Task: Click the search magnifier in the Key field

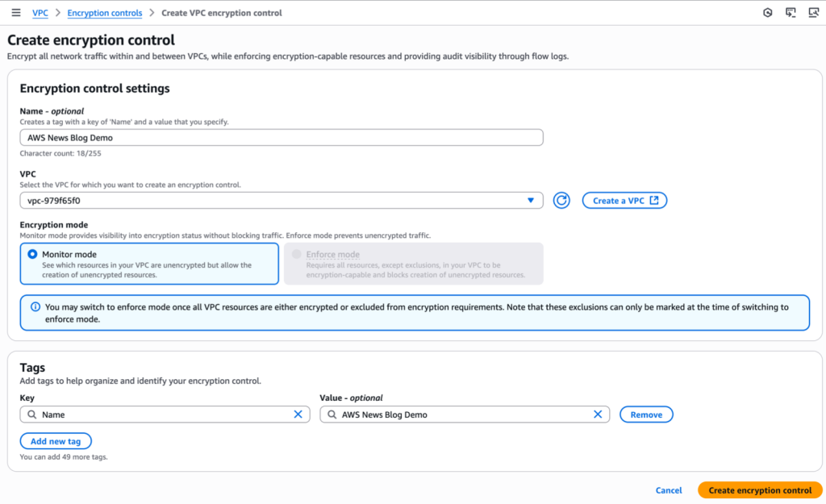Action: 31,414
